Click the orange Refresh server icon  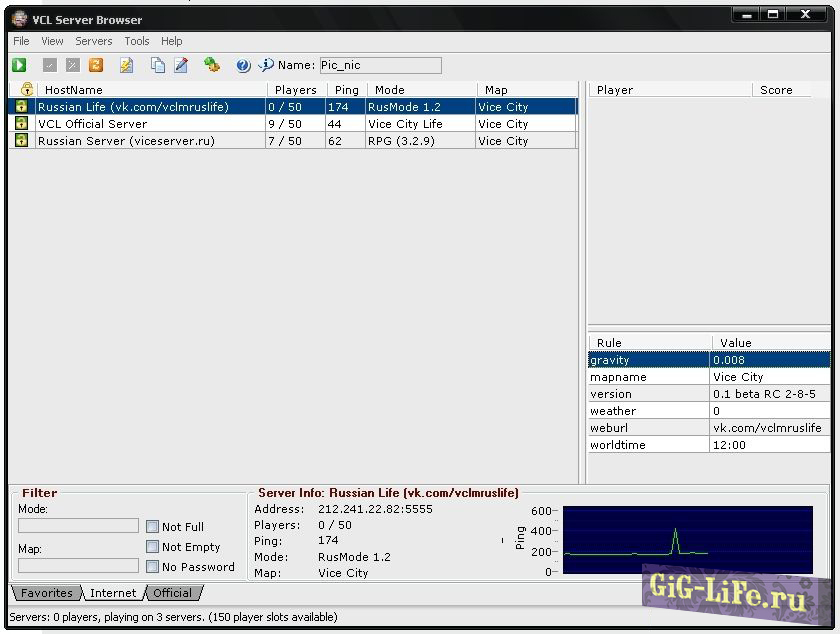click(96, 65)
